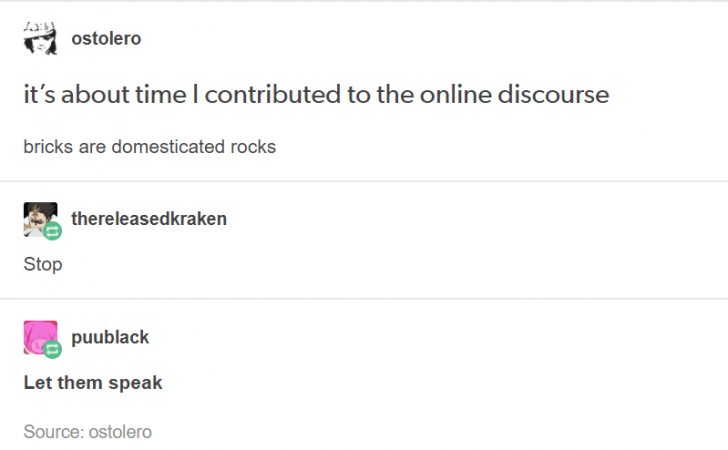Click the word "rocks" in the post body
This screenshot has width=728, height=450.
point(253,147)
